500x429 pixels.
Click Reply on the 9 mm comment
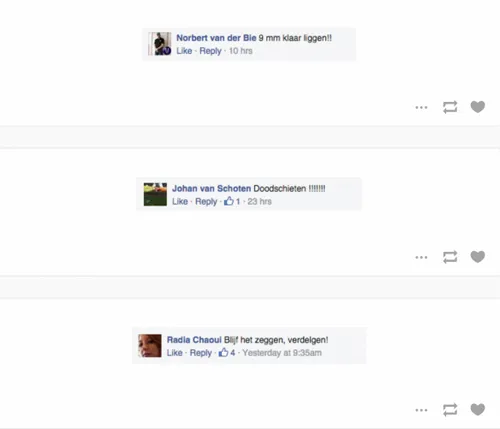(x=210, y=51)
